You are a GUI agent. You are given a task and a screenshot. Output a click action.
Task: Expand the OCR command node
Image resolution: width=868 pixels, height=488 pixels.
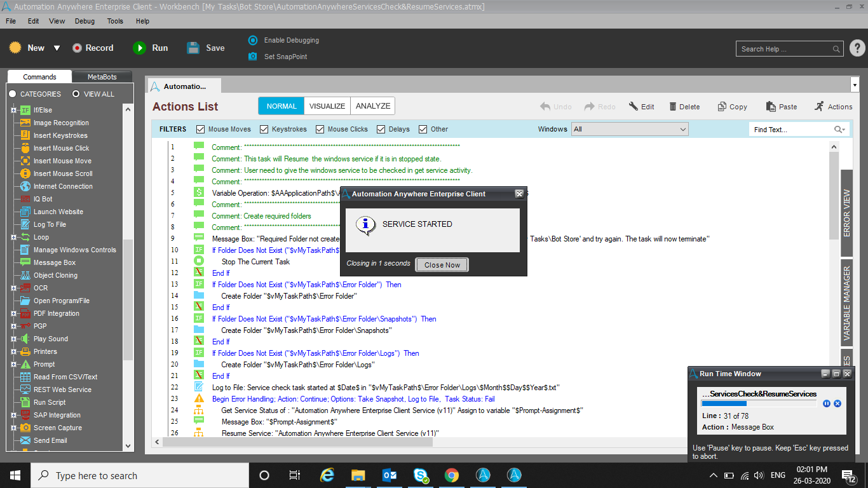point(14,288)
